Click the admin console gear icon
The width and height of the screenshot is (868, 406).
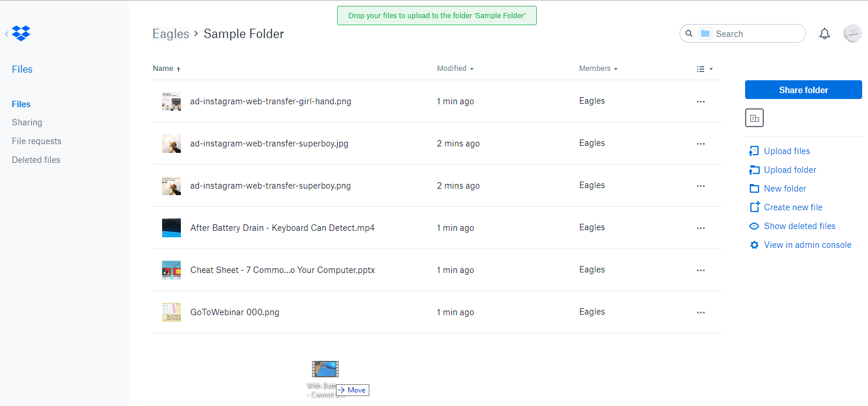coord(754,245)
